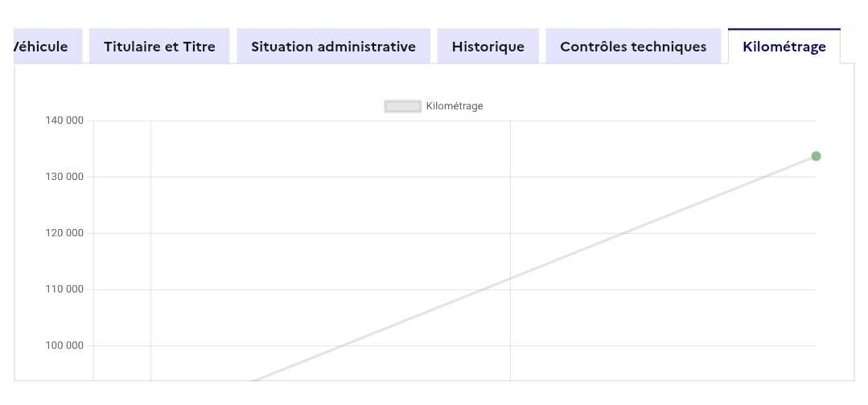The width and height of the screenshot is (868, 405).
Task: Click the vertical gridline in chart middle
Action: click(x=510, y=201)
